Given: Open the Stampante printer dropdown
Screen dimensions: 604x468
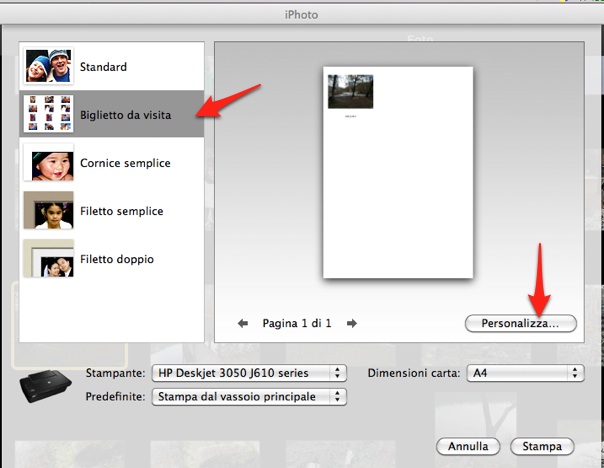Looking at the screenshot, I should pos(249,373).
